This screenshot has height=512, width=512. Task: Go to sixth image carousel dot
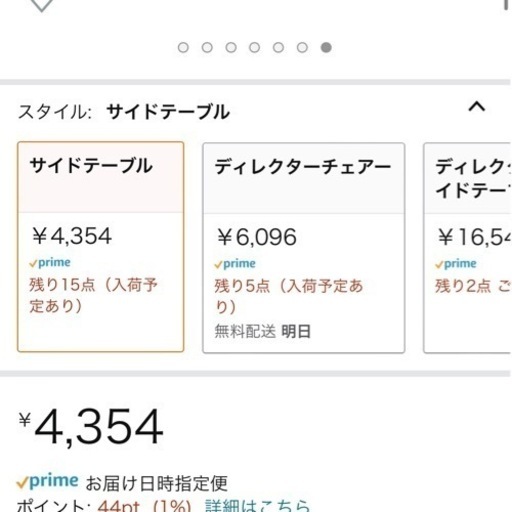tap(302, 48)
